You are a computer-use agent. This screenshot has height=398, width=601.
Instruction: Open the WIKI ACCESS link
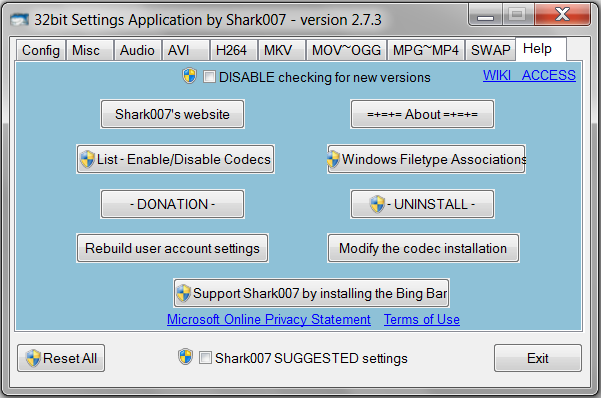point(529,75)
